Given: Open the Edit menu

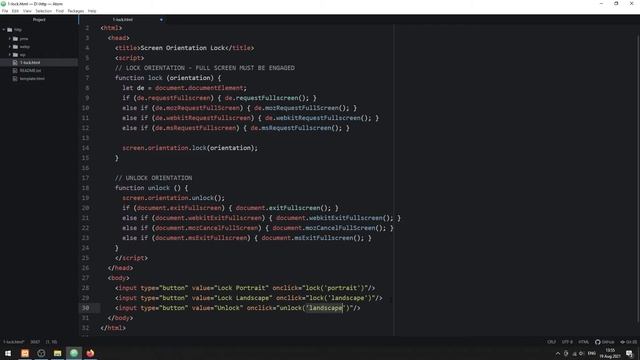Looking at the screenshot, I should click(x=15, y=11).
